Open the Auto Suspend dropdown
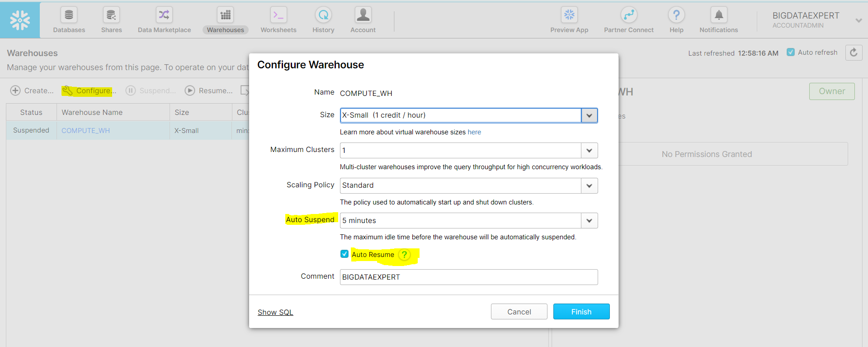The height and width of the screenshot is (347, 868). 589,220
